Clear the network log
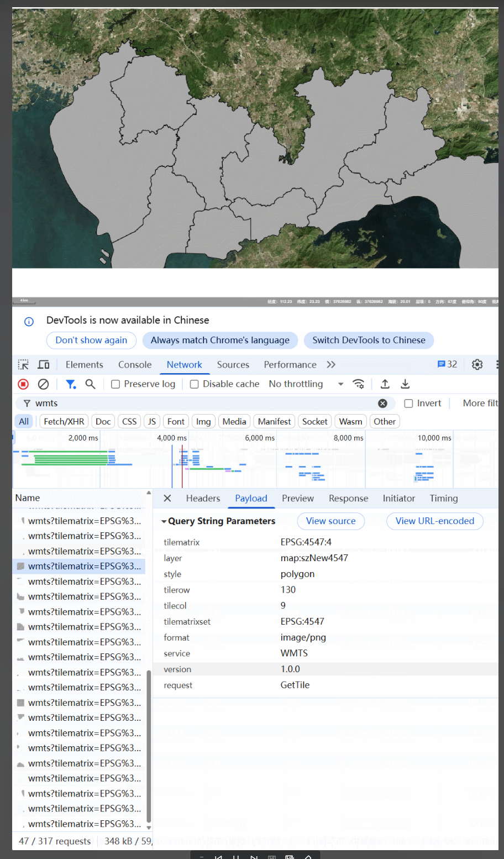This screenshot has height=859, width=504. point(43,384)
